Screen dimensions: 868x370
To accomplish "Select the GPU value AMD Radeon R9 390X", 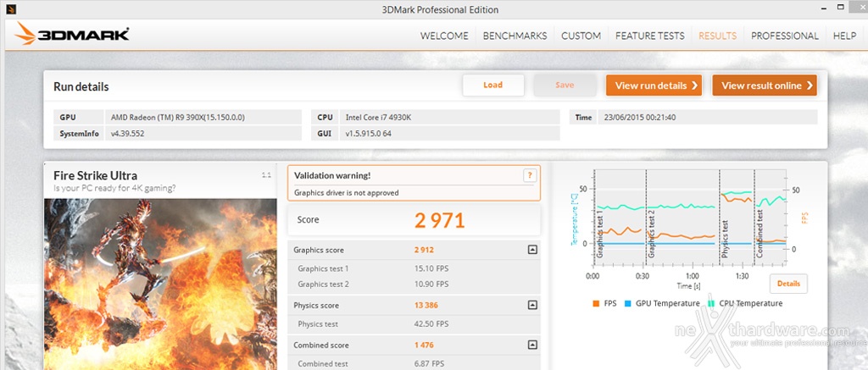I will pyautogui.click(x=203, y=117).
